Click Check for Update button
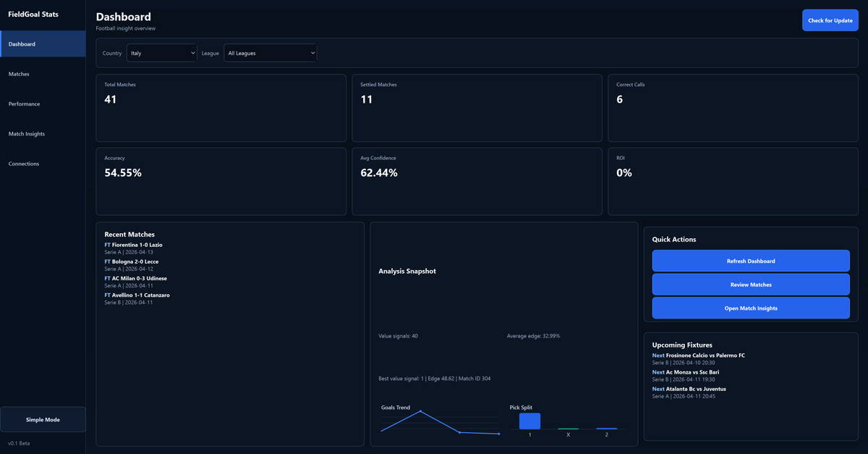 pyautogui.click(x=830, y=20)
